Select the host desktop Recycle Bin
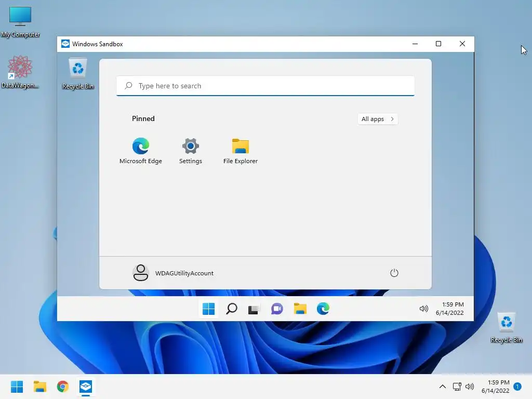532x399 pixels. [506, 328]
